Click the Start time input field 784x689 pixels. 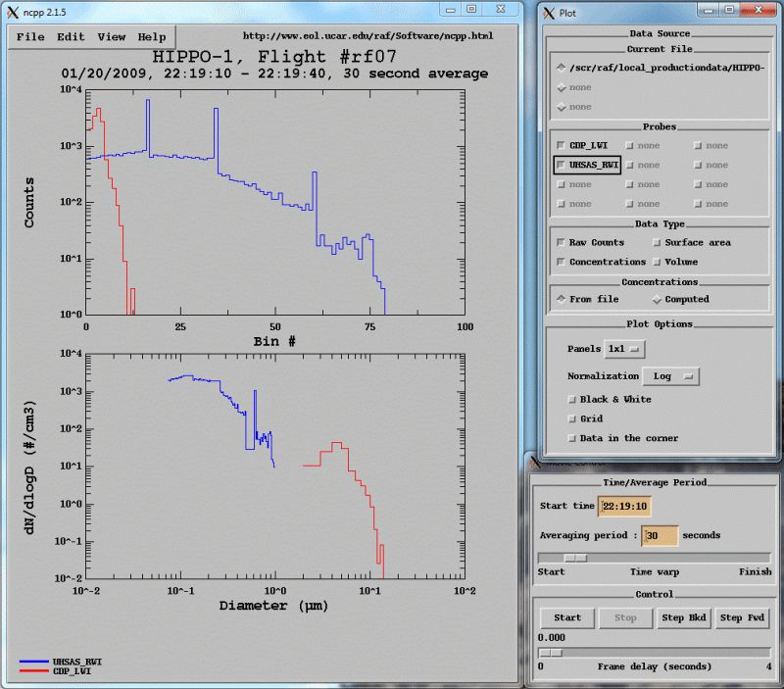pyautogui.click(x=625, y=507)
